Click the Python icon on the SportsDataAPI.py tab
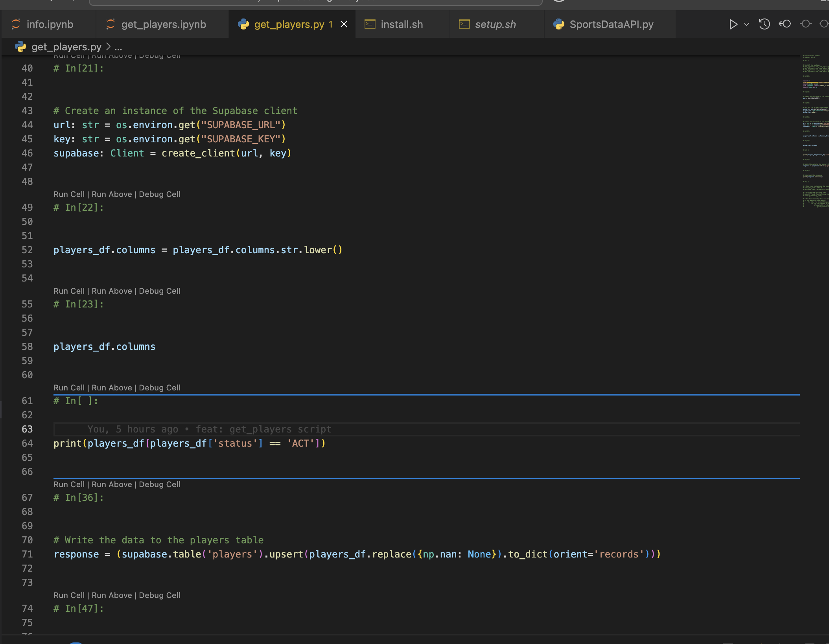This screenshot has width=829, height=644. (559, 24)
